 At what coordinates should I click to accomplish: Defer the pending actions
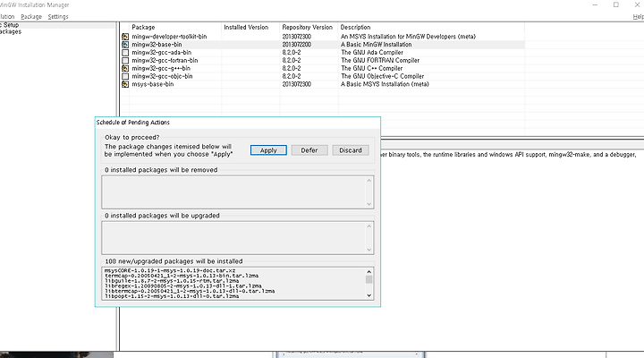[309, 150]
